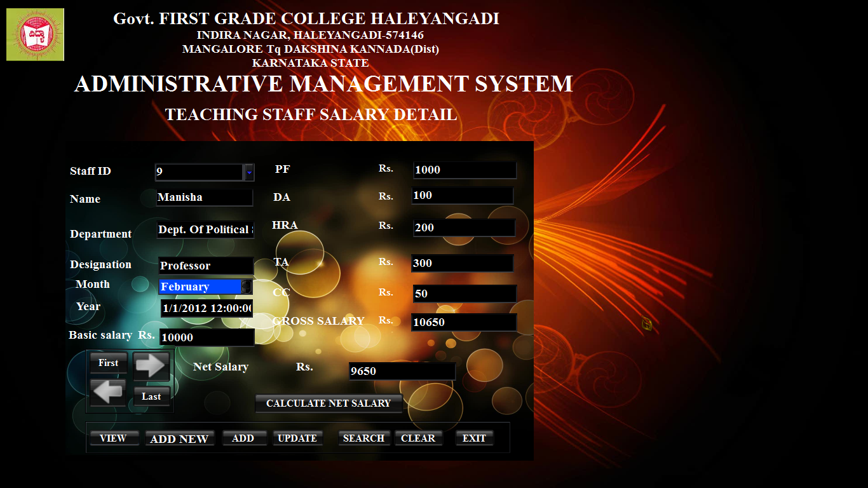Open the Month selection dropdown
This screenshot has width=868, height=488.
click(247, 287)
